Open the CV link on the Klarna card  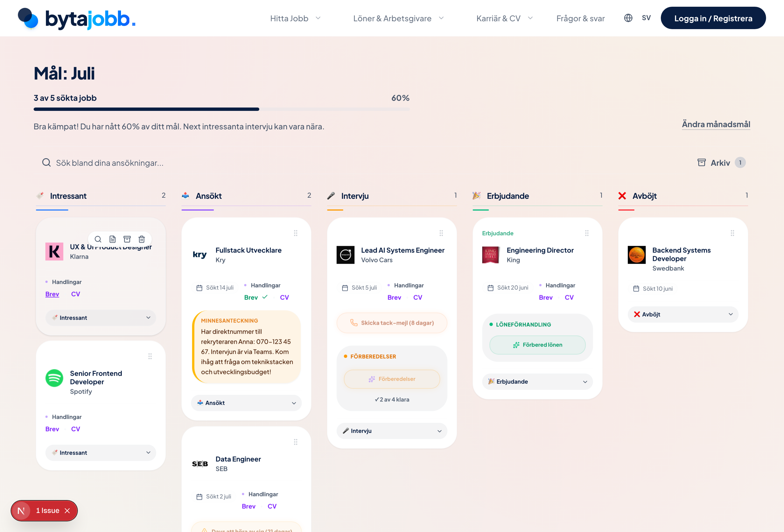tap(76, 294)
